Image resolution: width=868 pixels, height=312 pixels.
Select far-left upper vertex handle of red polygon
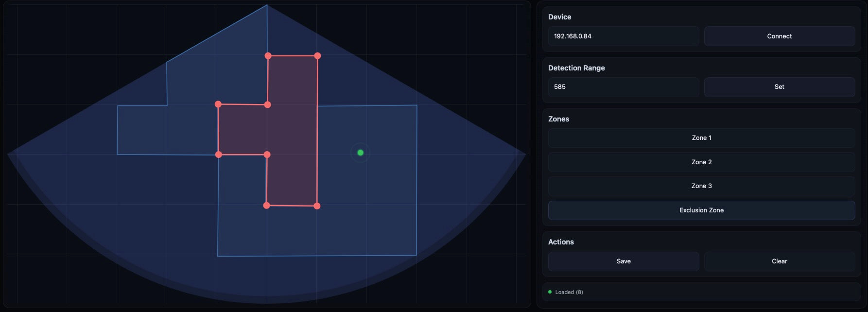pos(218,104)
